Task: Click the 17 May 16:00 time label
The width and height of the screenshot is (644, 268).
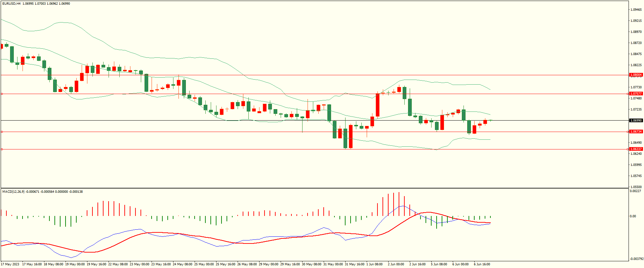Action: [32, 264]
